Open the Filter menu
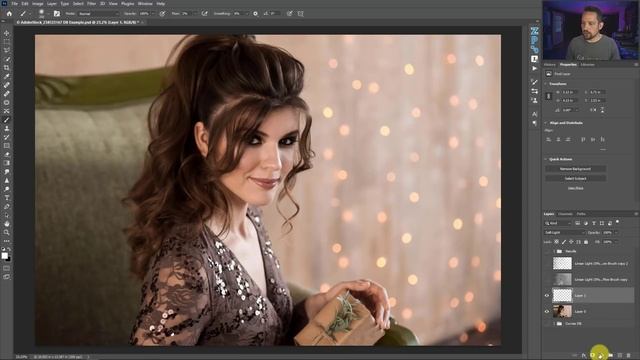The height and width of the screenshot is (360, 640). click(x=91, y=4)
